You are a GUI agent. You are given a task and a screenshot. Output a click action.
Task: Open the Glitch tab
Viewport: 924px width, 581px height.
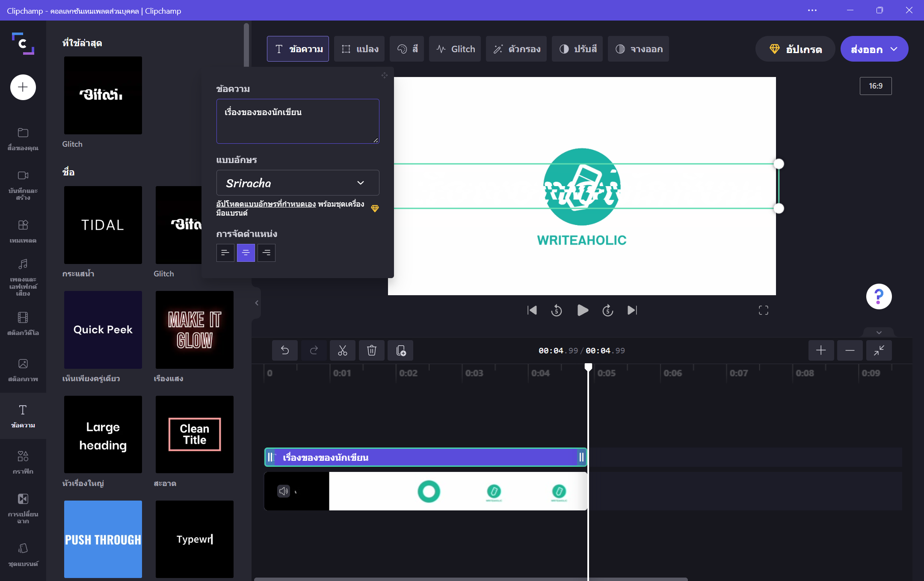455,49
